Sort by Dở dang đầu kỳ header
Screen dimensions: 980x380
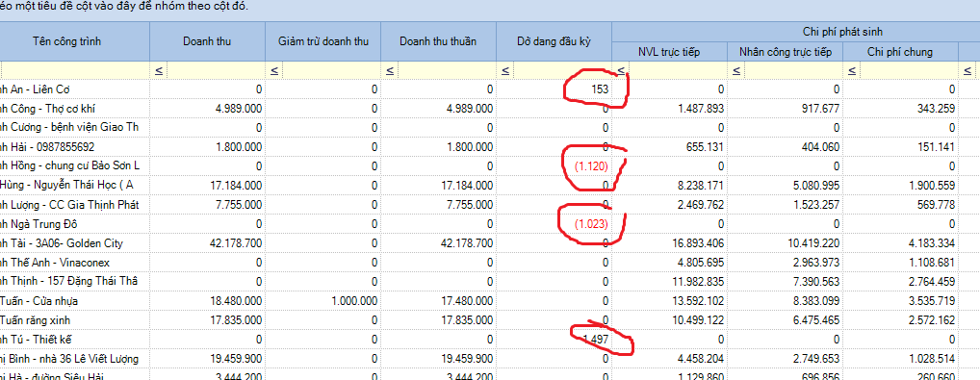[554, 42]
